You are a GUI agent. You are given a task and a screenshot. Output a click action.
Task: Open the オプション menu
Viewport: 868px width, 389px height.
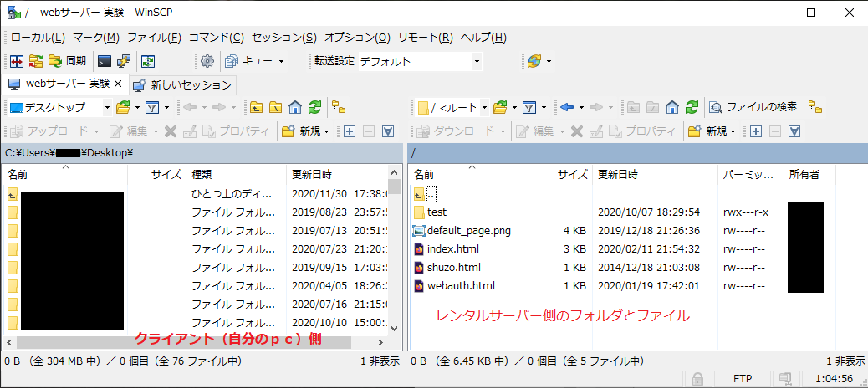point(358,38)
